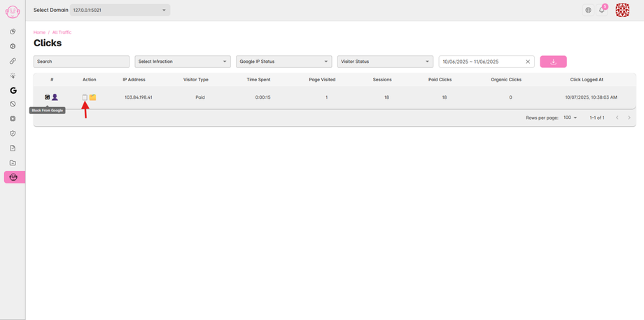Open the globe language icon
Viewport: 644px width, 320px height.
click(x=588, y=11)
